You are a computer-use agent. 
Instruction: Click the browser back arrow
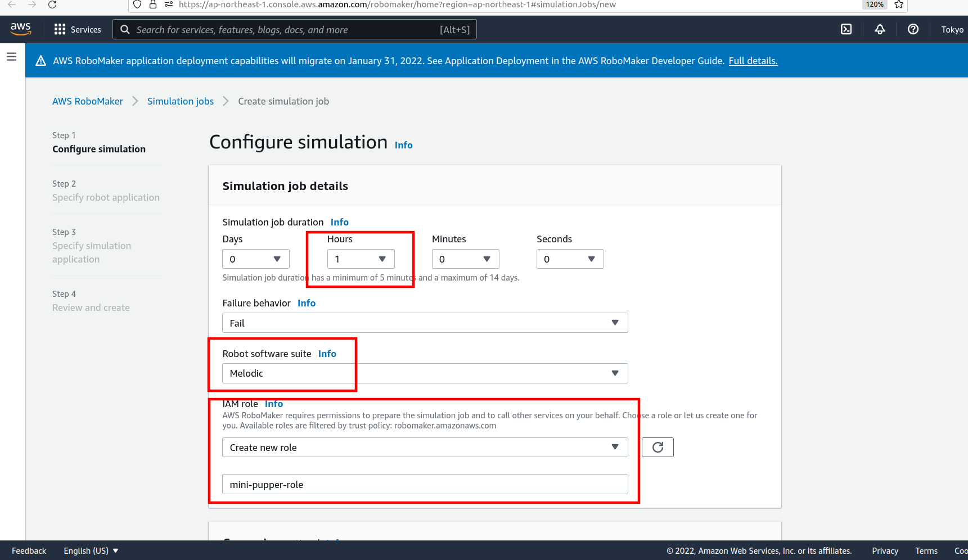pos(12,4)
